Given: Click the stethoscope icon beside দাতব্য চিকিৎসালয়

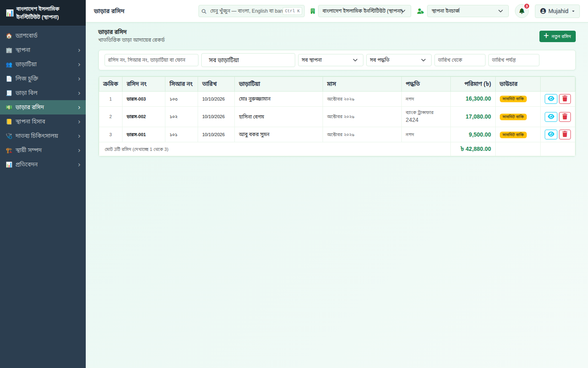Looking at the screenshot, I should (9, 136).
